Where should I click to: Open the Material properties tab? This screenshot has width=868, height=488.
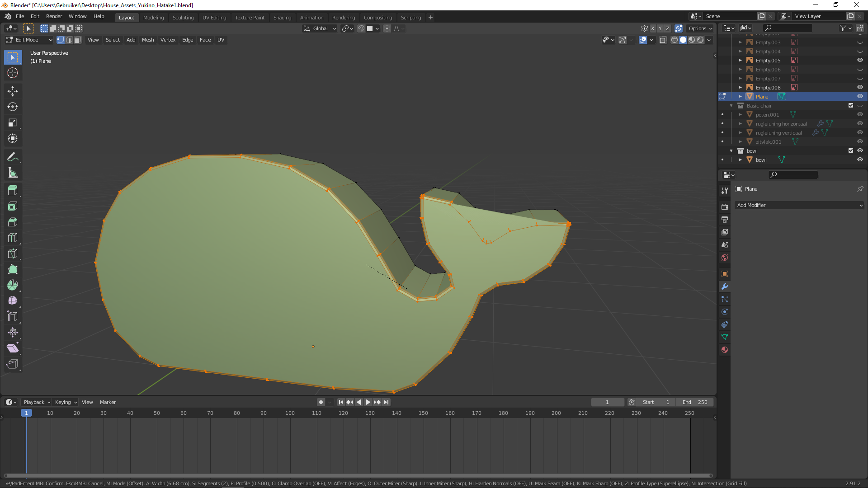point(725,350)
